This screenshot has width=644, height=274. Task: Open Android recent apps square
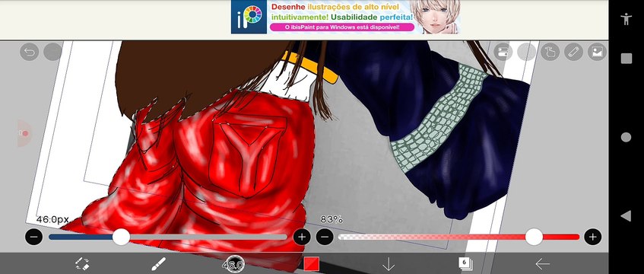626,59
